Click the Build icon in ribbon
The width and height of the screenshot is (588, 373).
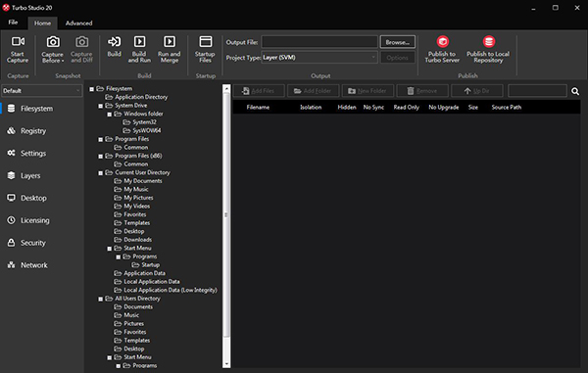click(114, 41)
